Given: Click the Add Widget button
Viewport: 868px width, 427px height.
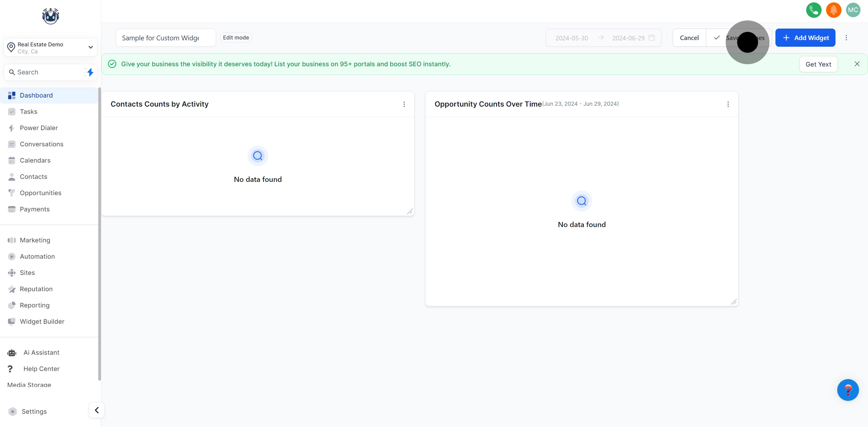Looking at the screenshot, I should (805, 38).
